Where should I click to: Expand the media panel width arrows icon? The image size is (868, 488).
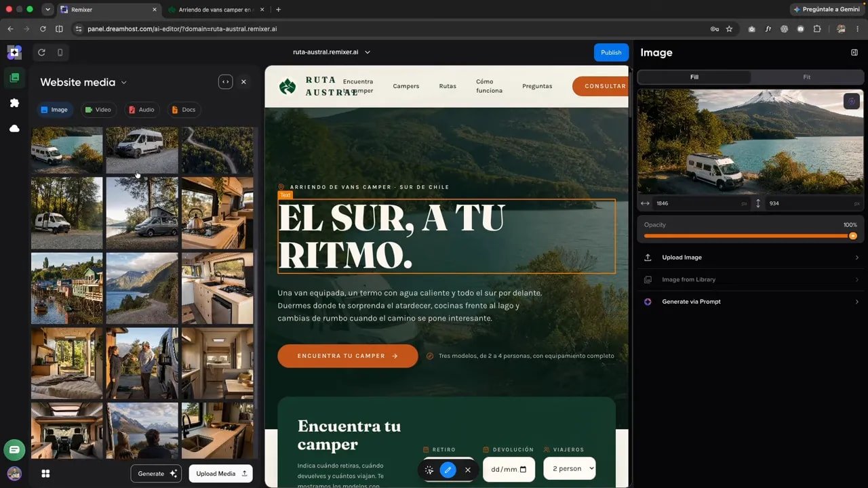point(225,81)
